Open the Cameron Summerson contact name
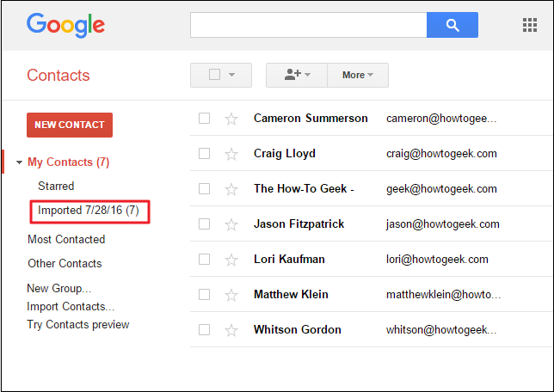The height and width of the screenshot is (392, 554). (311, 118)
